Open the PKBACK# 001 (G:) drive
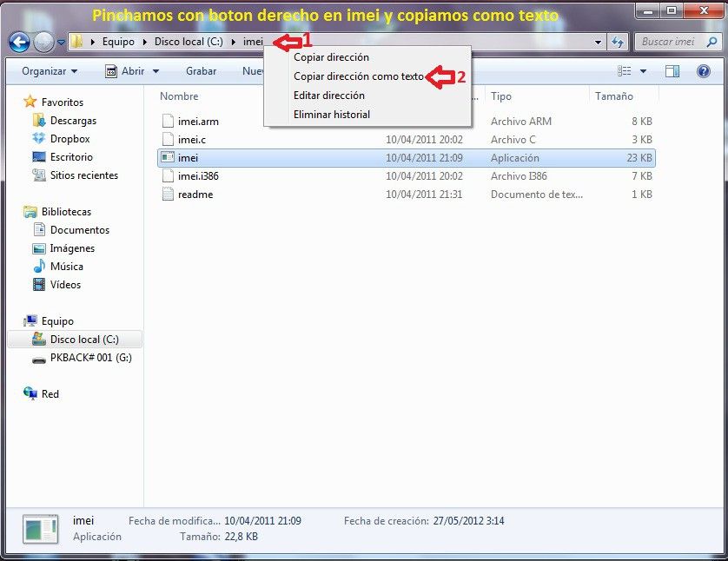728x561 pixels. 91,358
